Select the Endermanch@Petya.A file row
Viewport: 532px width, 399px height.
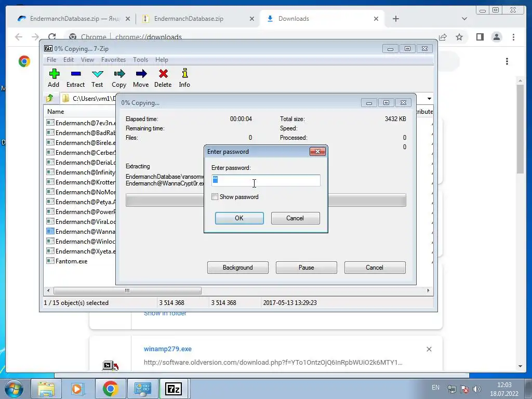coord(81,202)
